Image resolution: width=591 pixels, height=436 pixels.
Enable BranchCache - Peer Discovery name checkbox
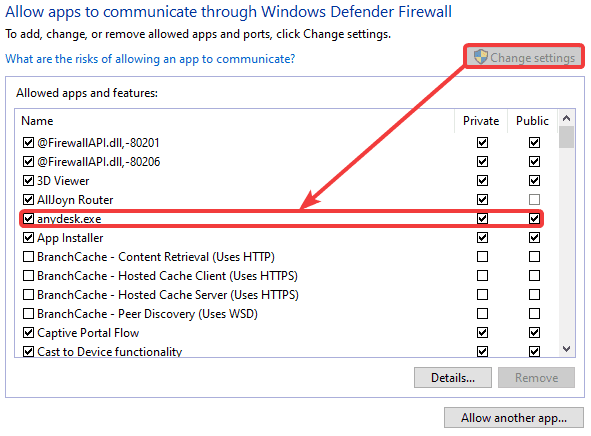pyautogui.click(x=28, y=314)
